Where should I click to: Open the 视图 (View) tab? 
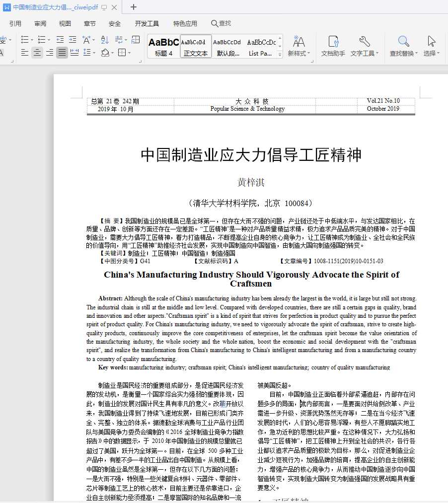click(65, 23)
